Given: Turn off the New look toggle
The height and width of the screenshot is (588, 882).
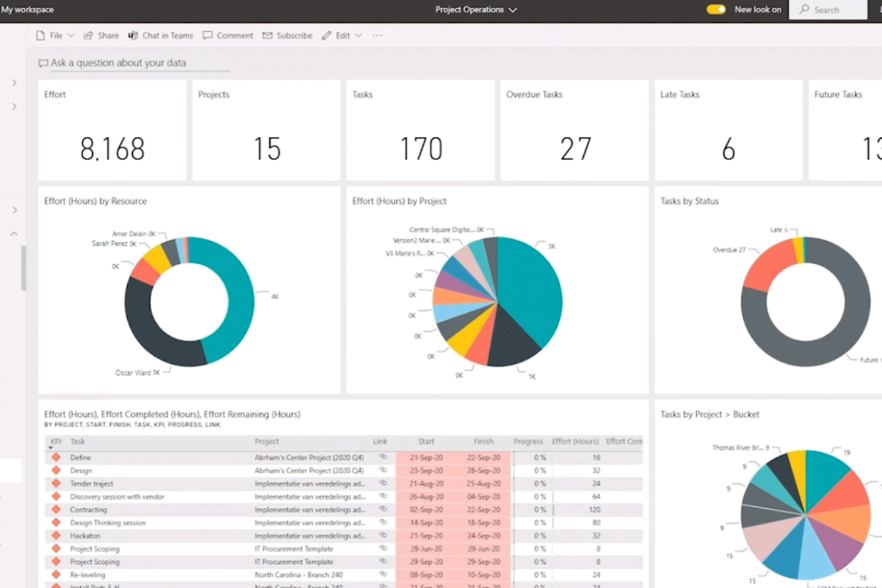Looking at the screenshot, I should (716, 9).
